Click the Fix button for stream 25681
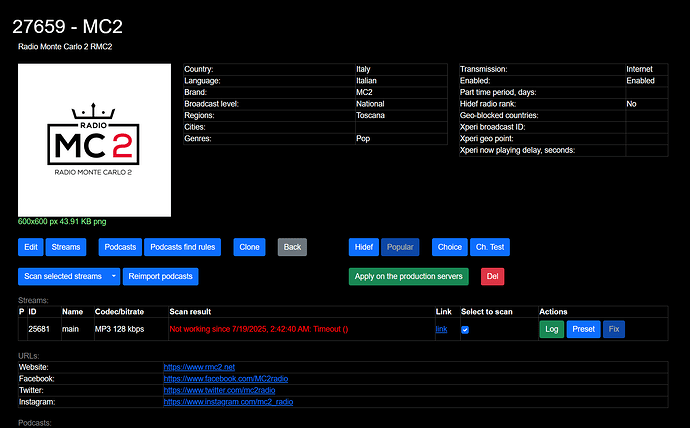The image size is (690, 428). [x=613, y=329]
